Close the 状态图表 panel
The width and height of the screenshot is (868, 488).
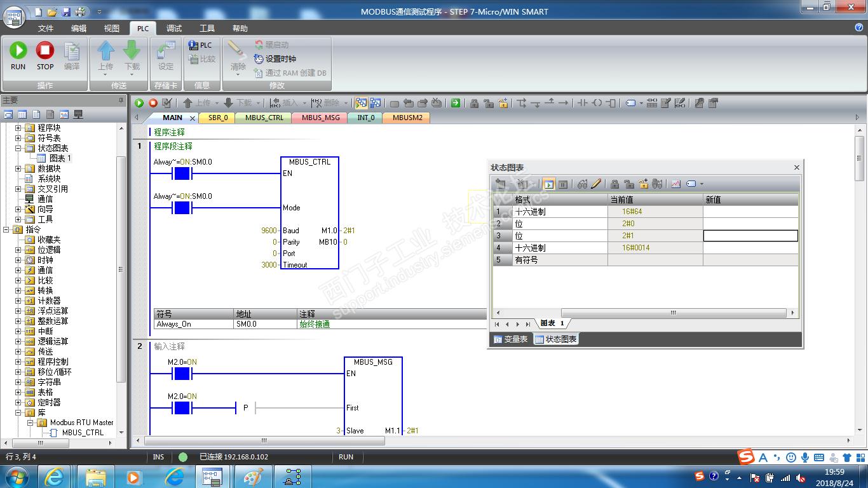797,167
